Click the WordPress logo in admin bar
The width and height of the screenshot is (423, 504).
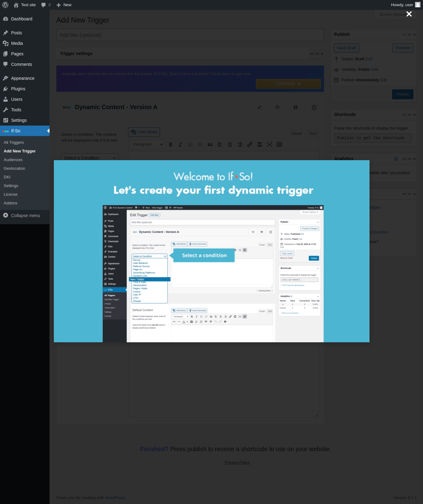tap(5, 5)
